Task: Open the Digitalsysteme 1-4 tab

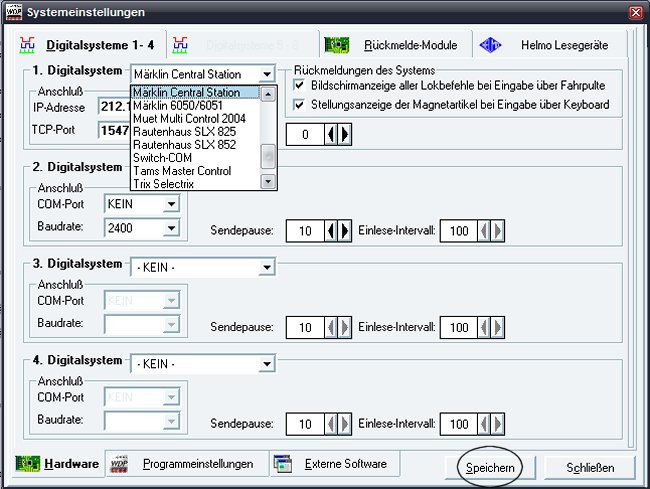Action: [x=91, y=45]
